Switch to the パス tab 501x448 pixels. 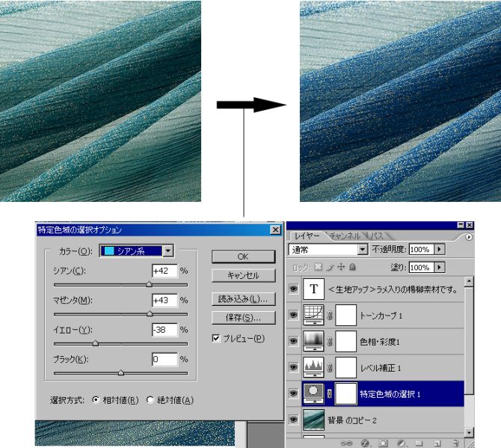[377, 236]
